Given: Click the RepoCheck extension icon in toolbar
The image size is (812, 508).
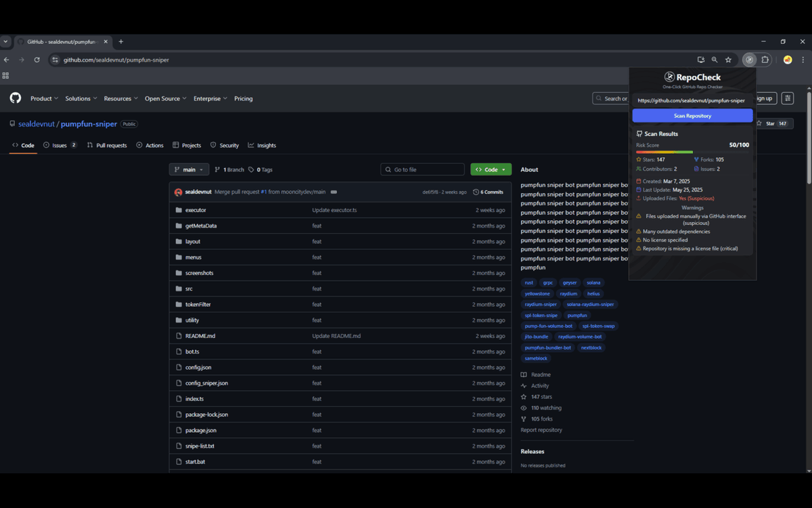Looking at the screenshot, I should pos(749,60).
